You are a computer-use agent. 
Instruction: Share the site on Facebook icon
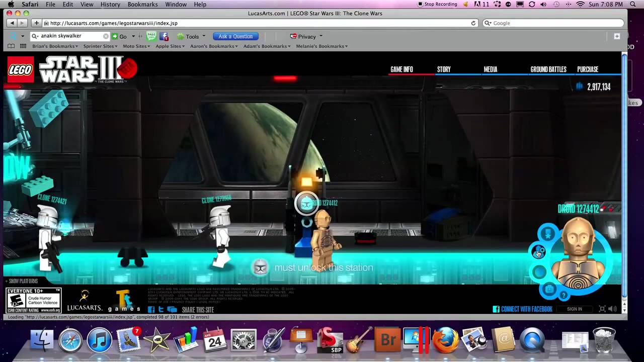[151, 310]
